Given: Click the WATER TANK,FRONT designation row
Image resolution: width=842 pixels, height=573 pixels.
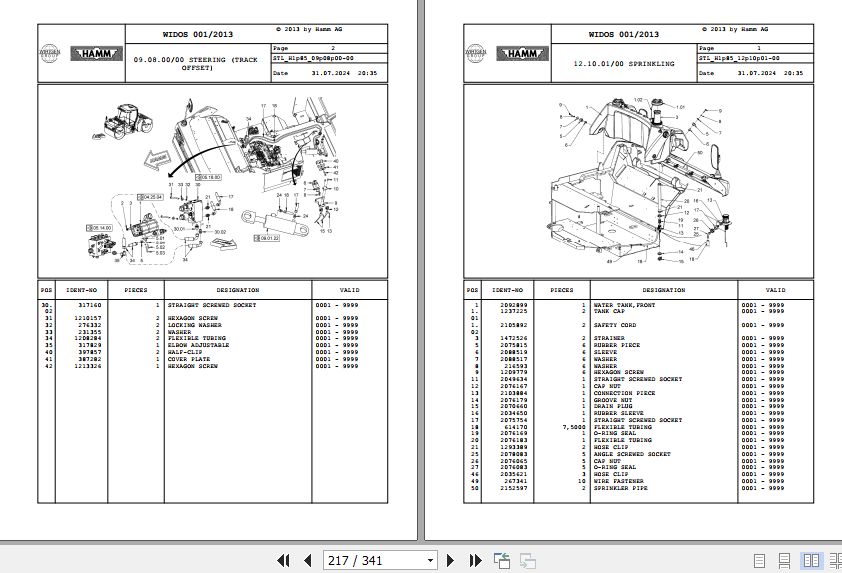Looking at the screenshot, I should click(638, 305).
